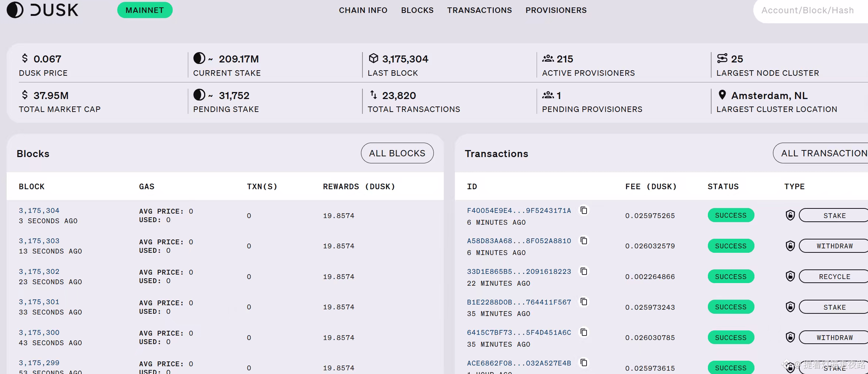This screenshot has height=374, width=868.
Task: Open block 3,175,299 details
Action: click(x=39, y=363)
